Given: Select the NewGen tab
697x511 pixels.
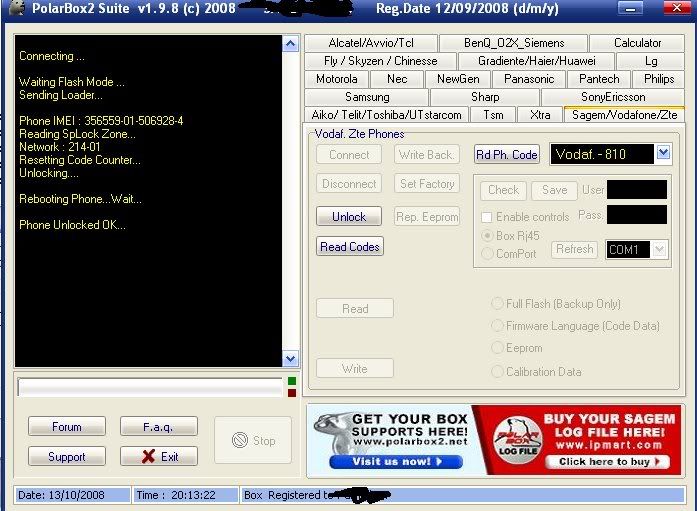Looking at the screenshot, I should pos(458,79).
